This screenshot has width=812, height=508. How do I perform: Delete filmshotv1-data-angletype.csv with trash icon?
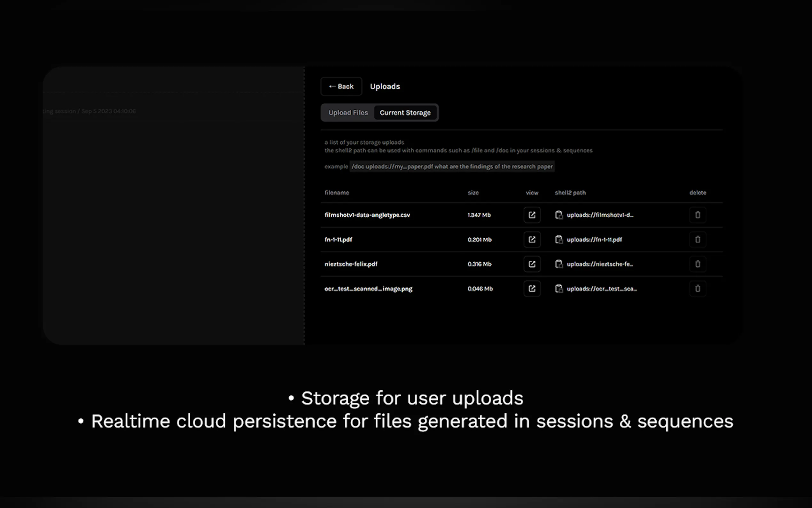(x=698, y=215)
